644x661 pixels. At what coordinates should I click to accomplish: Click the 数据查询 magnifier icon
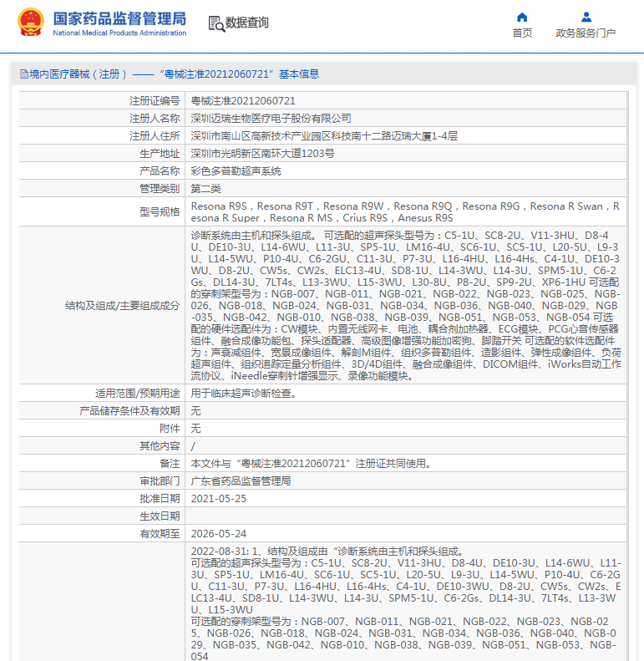(216, 23)
